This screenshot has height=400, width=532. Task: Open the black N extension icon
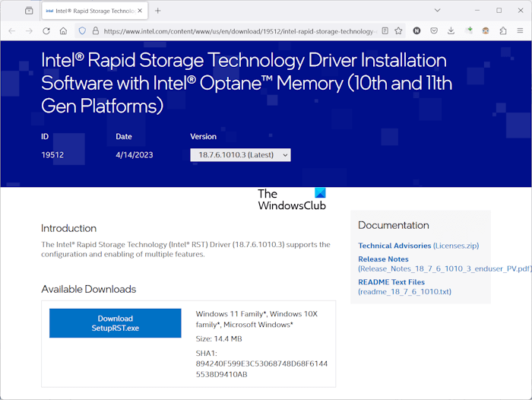pos(416,31)
